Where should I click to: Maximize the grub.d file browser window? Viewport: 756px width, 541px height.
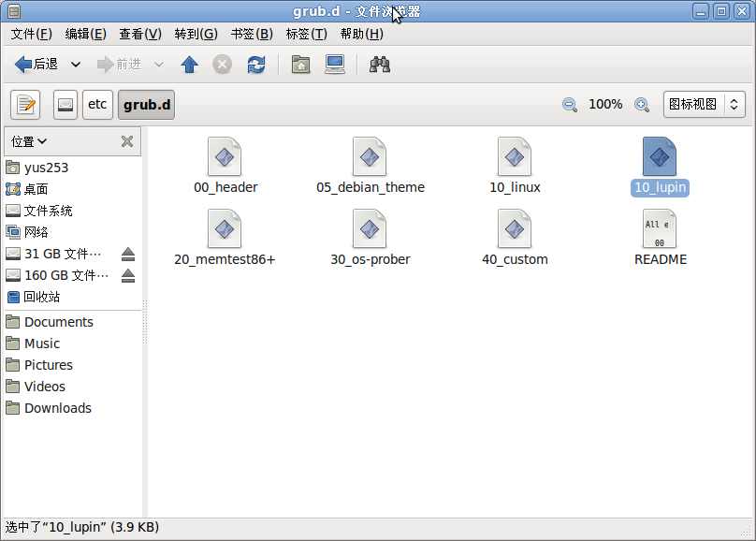pos(721,11)
